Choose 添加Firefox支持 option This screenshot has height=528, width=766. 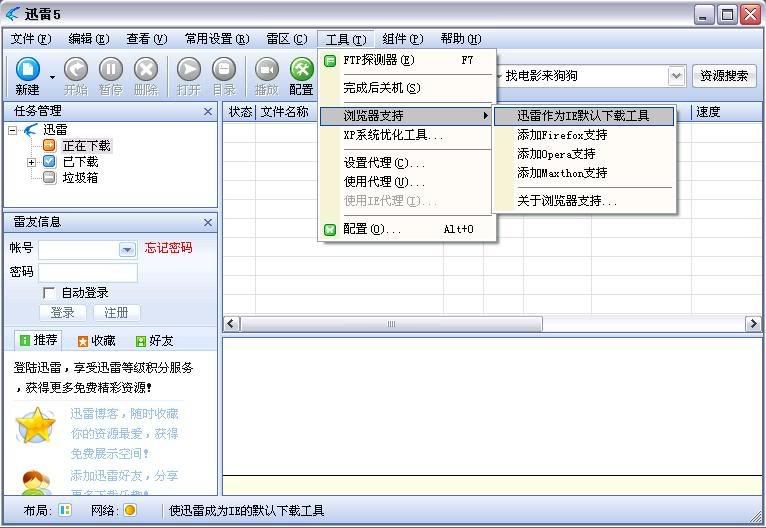[584, 135]
